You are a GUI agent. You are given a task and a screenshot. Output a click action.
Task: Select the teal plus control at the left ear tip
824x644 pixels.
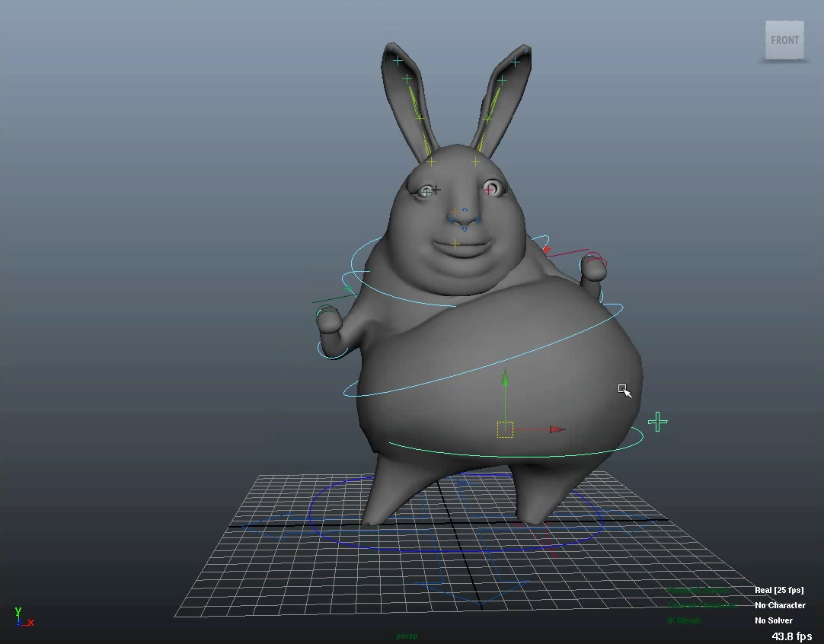398,62
